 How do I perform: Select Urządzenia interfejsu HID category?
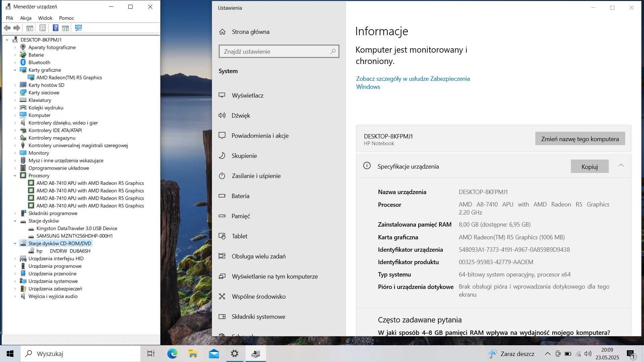click(x=56, y=258)
